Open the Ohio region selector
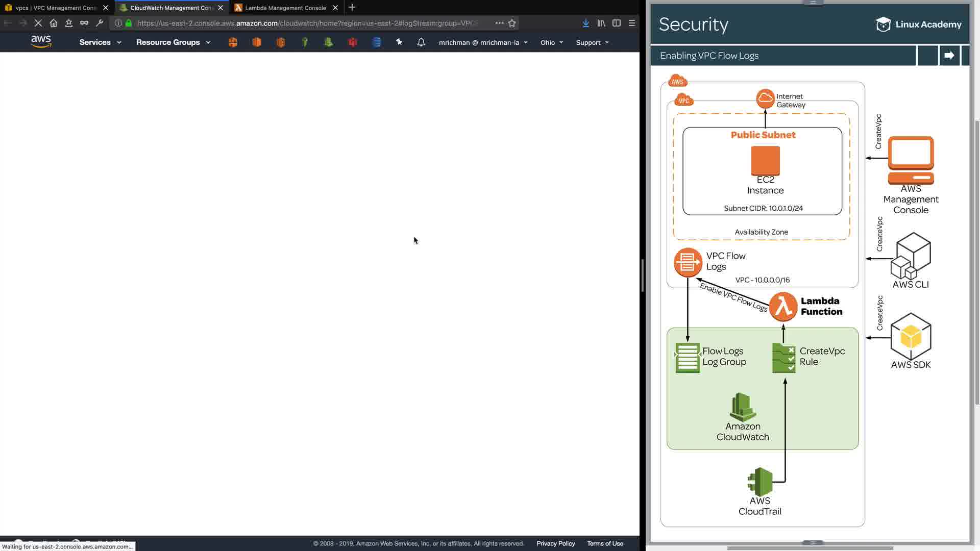The height and width of the screenshot is (551, 980). pos(552,42)
